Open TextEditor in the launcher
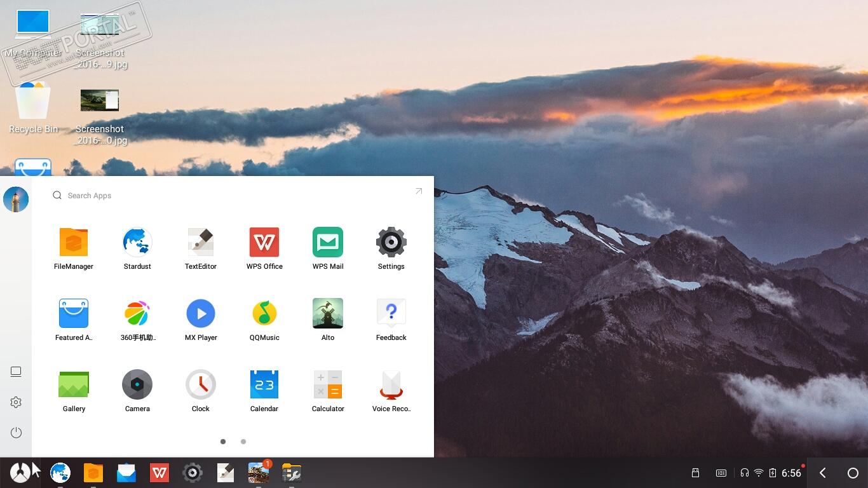This screenshot has width=868, height=488. click(201, 248)
